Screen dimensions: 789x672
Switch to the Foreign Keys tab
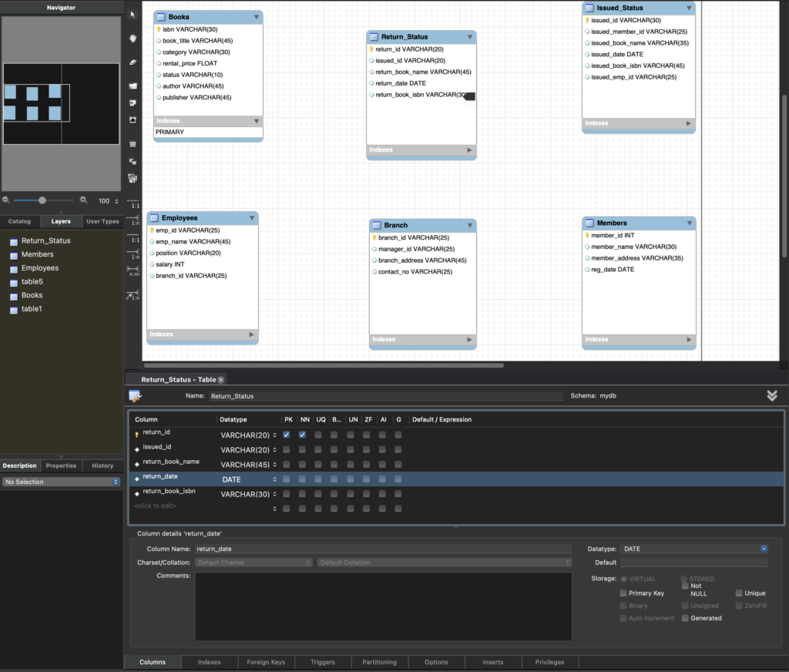point(266,662)
